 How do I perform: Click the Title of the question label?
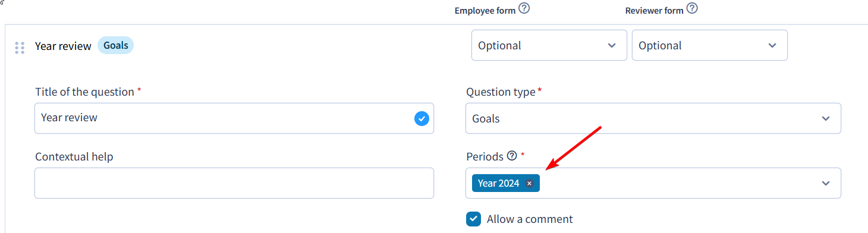click(x=85, y=92)
